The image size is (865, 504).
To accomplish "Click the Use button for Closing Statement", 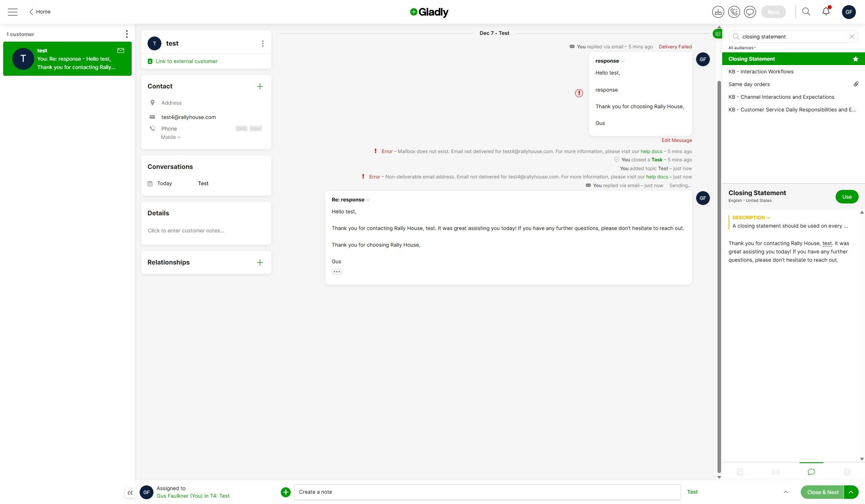I will point(847,197).
